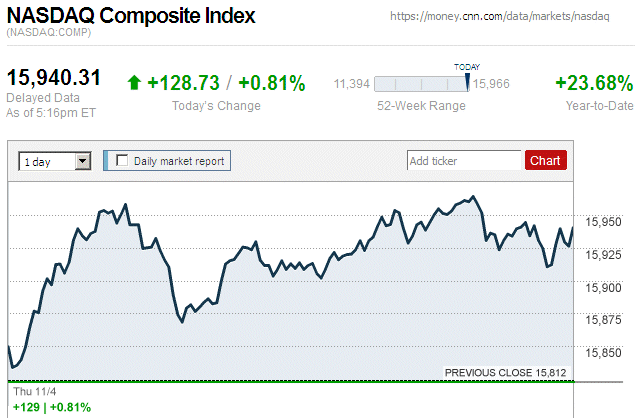The height and width of the screenshot is (420, 640).
Task: Click the NASDAQ Composite Index heading
Action: (131, 17)
